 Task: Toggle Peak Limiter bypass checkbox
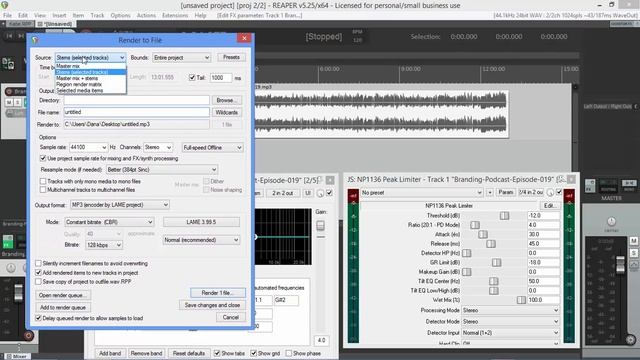tap(559, 192)
